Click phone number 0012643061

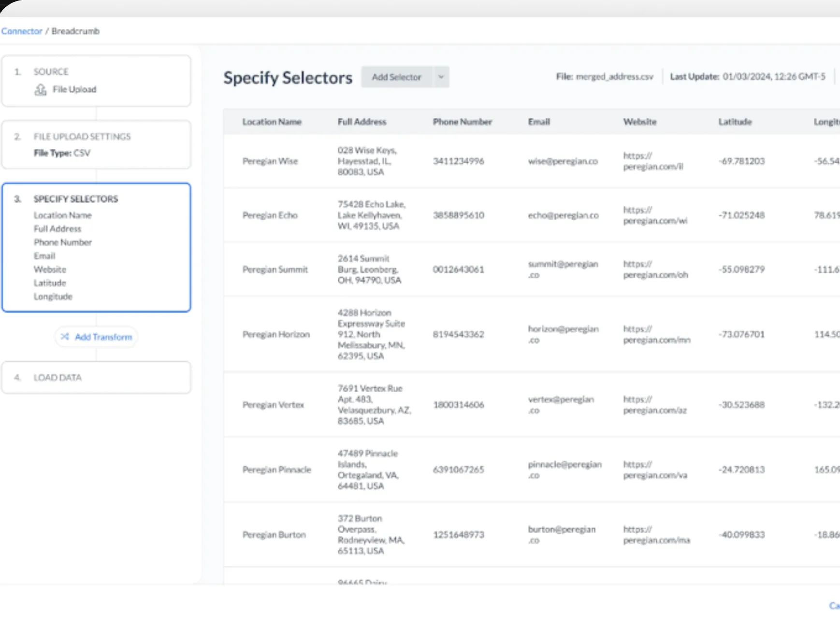click(458, 269)
